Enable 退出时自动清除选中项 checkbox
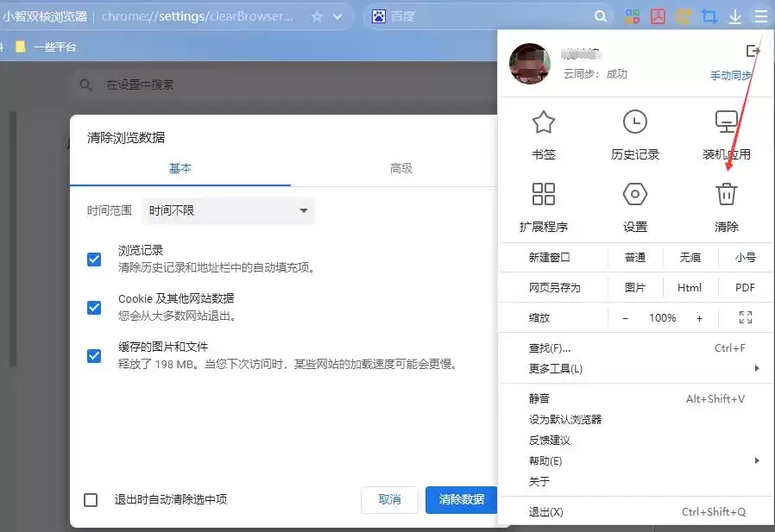Image resolution: width=775 pixels, height=532 pixels. pyautogui.click(x=91, y=500)
